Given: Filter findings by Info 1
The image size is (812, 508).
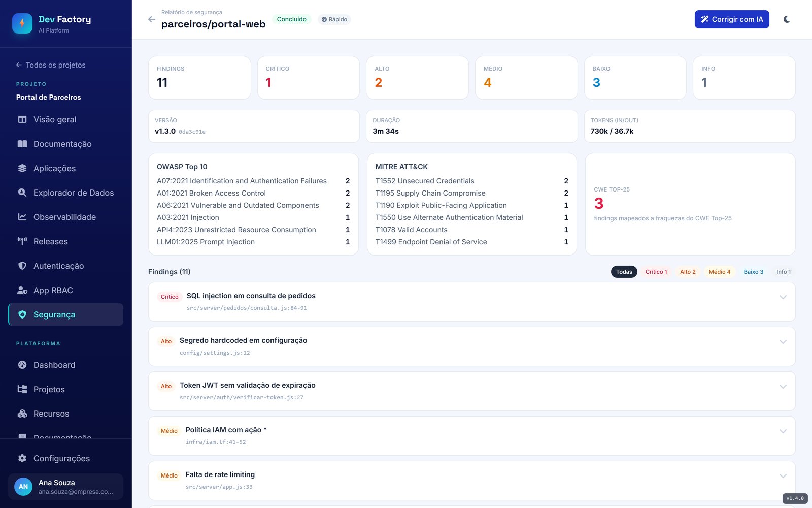Looking at the screenshot, I should tap(784, 272).
